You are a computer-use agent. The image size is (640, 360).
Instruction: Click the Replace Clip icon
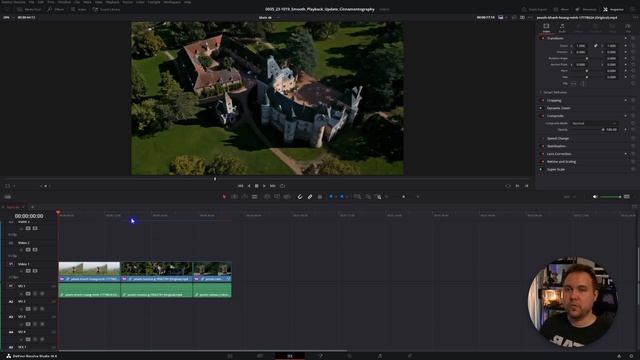coord(287,197)
